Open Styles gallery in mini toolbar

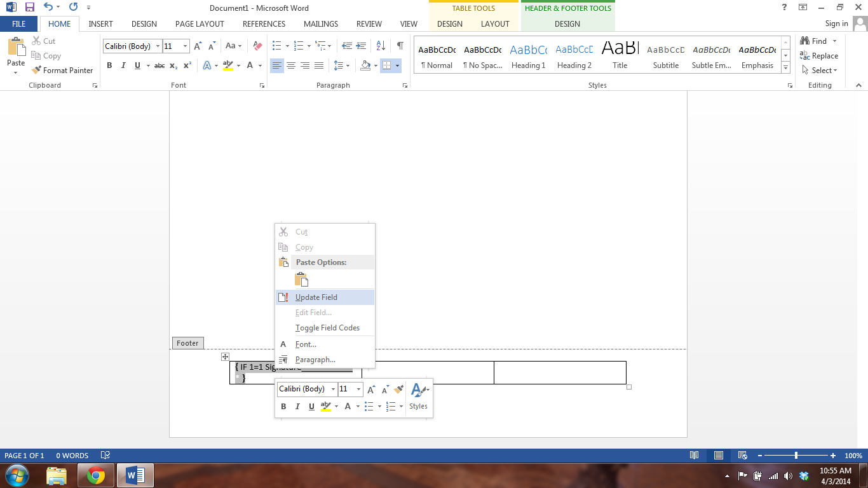click(x=419, y=396)
